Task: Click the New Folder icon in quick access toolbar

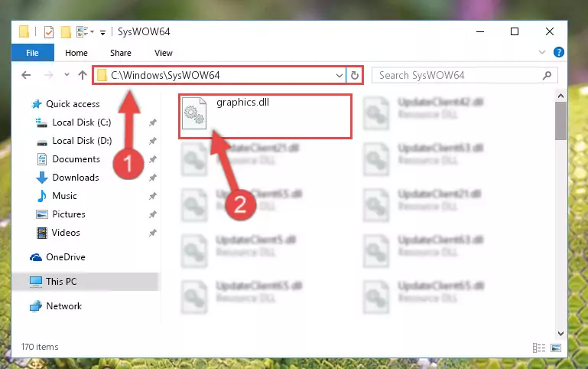Action: click(x=66, y=32)
